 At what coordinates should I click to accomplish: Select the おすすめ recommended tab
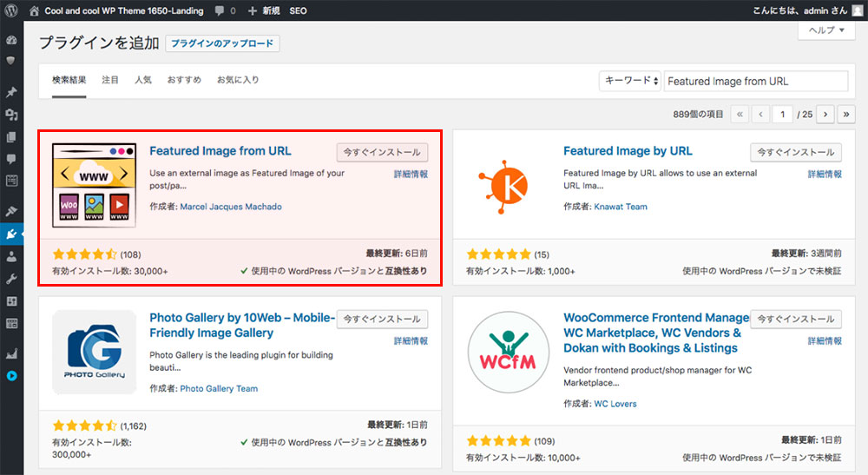pos(184,80)
